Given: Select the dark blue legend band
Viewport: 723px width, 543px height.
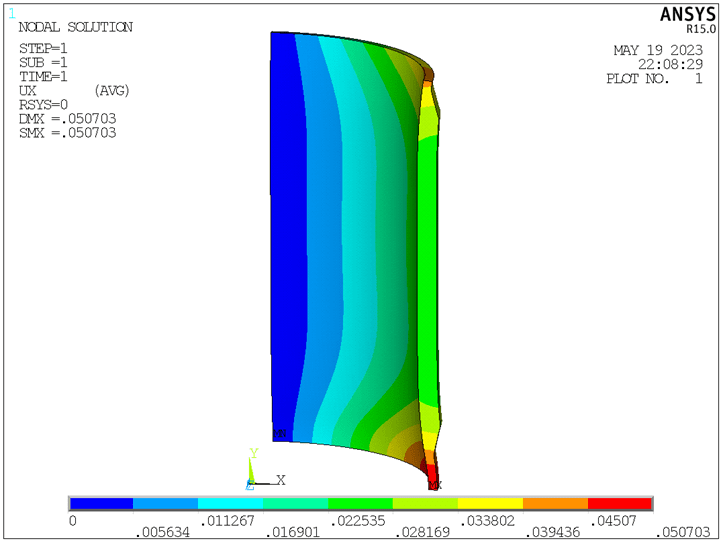Looking at the screenshot, I should (101, 503).
